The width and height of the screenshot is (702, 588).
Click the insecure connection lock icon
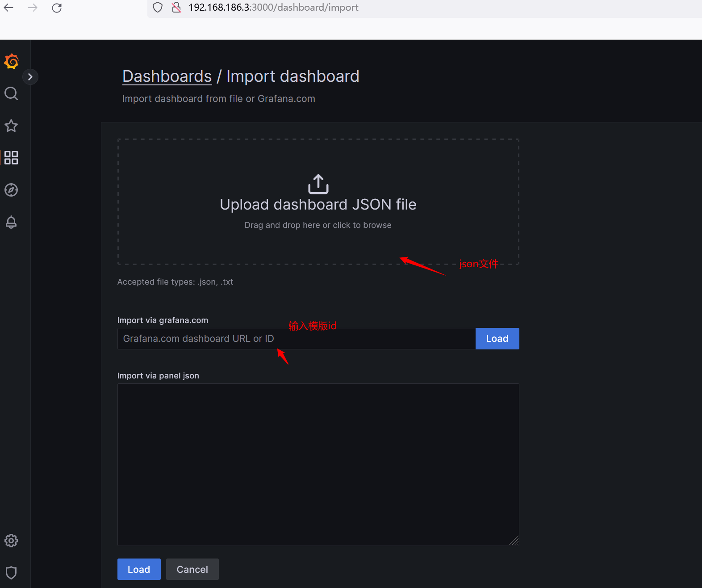(176, 8)
